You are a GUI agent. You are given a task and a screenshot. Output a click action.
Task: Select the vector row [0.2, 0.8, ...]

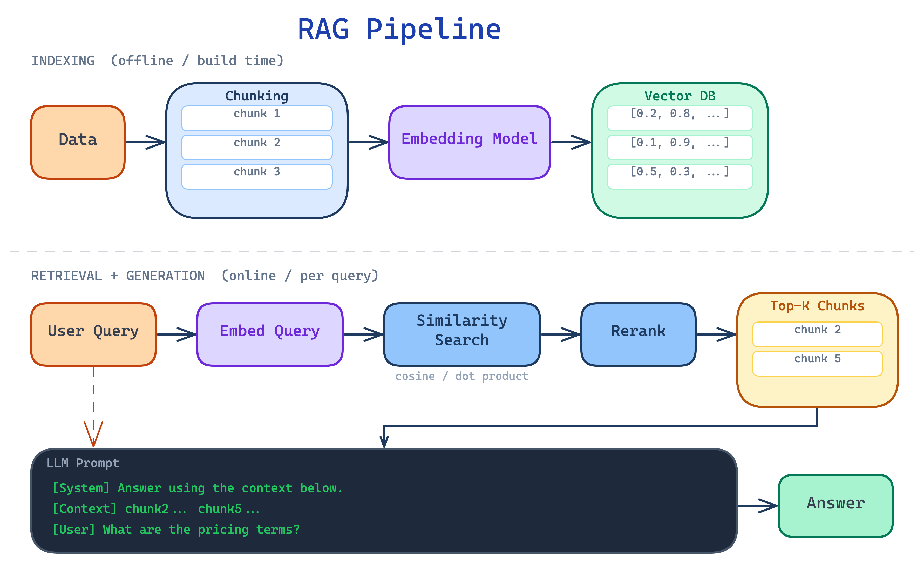[679, 115]
